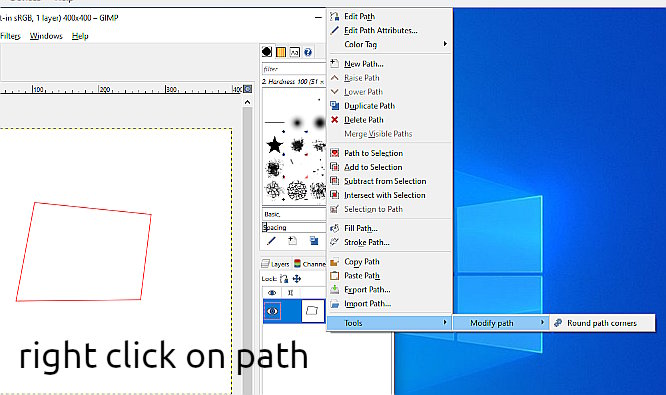The image size is (666, 395).
Task: Select the star brush thumbnail
Action: click(x=274, y=145)
